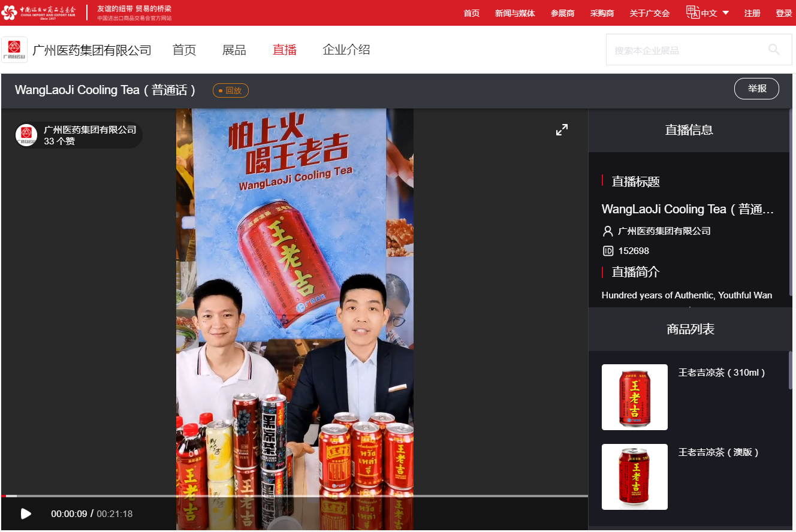Screen dimensions: 796x532
Task: Click the ID badge icon beside 152698
Action: (x=608, y=251)
